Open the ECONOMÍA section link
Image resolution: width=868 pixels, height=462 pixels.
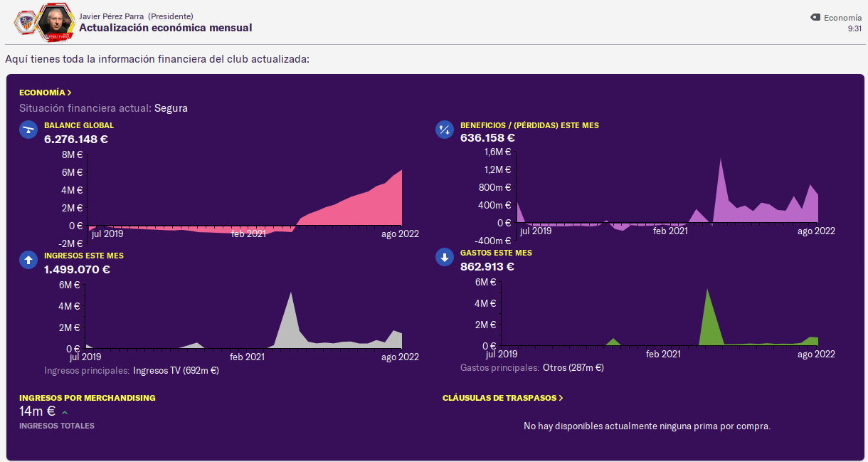coord(46,93)
